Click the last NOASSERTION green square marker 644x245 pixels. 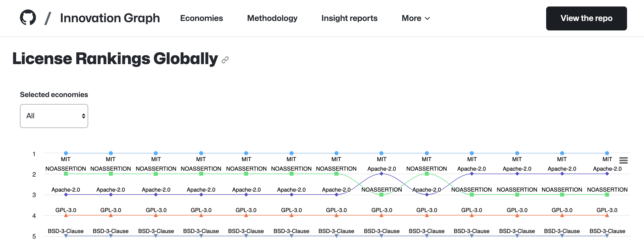coord(607,195)
